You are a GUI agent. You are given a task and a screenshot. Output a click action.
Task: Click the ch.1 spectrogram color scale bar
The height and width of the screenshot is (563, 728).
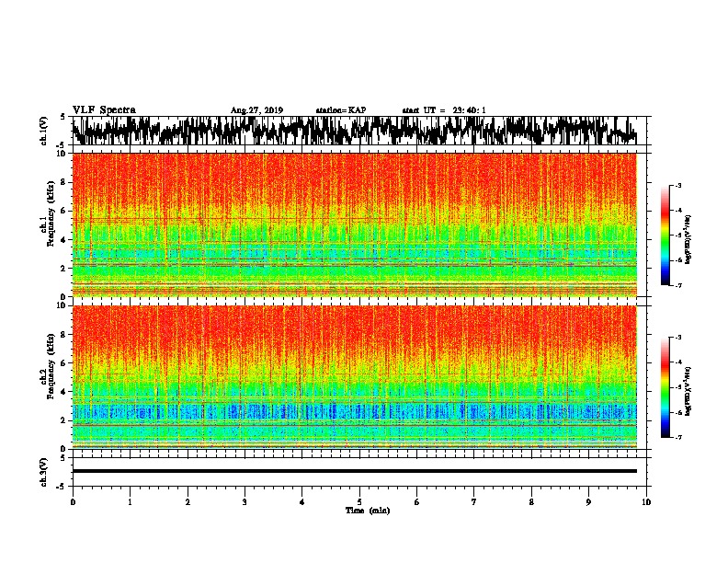[665, 236]
